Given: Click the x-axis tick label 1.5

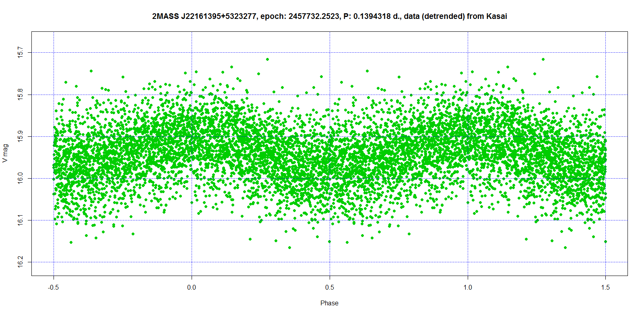Looking at the screenshot, I should [x=605, y=287].
